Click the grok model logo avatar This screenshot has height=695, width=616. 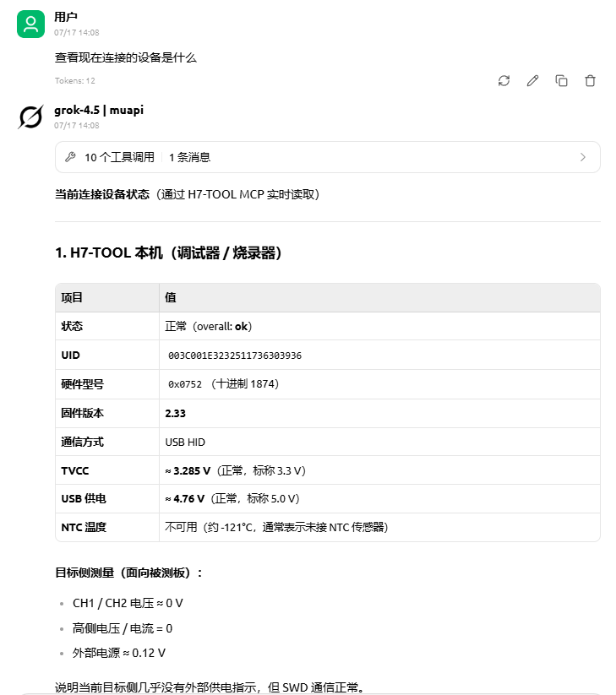pyautogui.click(x=30, y=117)
